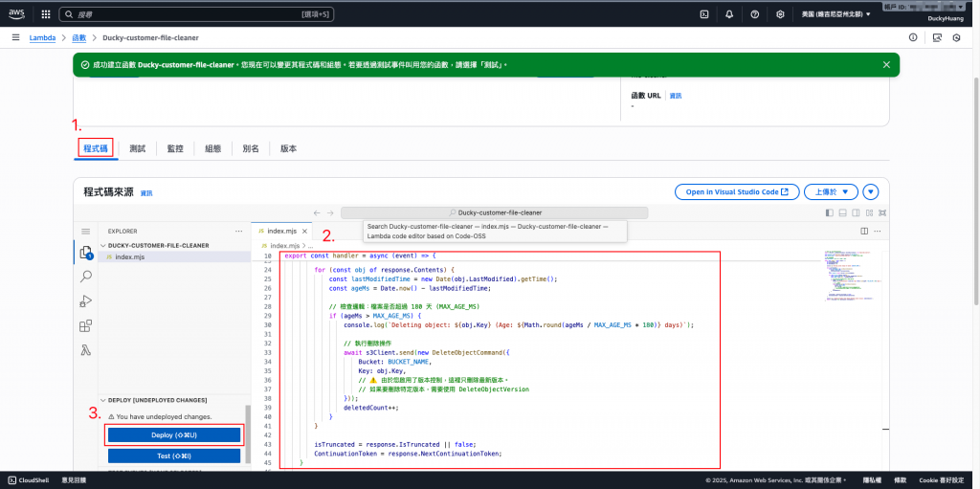Switch to the 版本 tab
This screenshot has width=980, height=489.
tap(288, 149)
